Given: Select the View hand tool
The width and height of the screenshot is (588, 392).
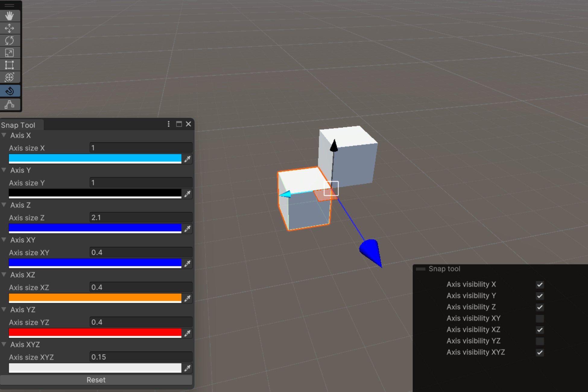Looking at the screenshot, I should tap(10, 16).
